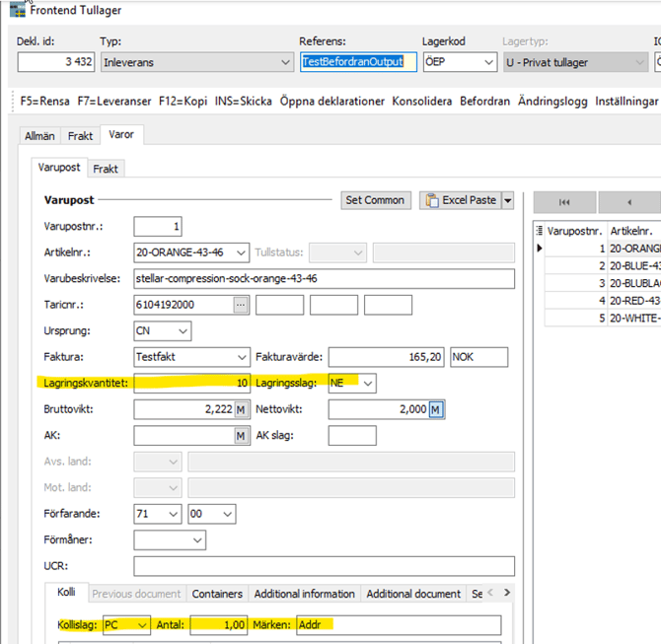Screen dimensions: 661x644
Task: Jump to first record in the varupost navigator
Action: click(563, 201)
